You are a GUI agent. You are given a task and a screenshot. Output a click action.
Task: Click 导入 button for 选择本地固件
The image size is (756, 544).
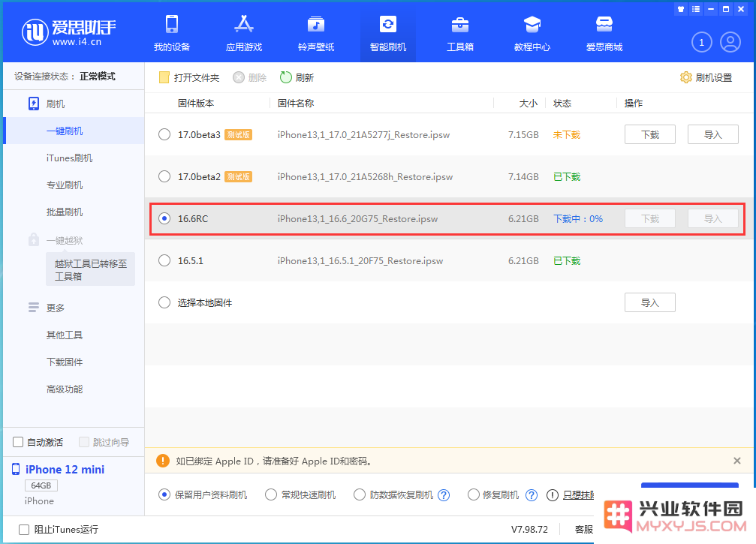(650, 302)
